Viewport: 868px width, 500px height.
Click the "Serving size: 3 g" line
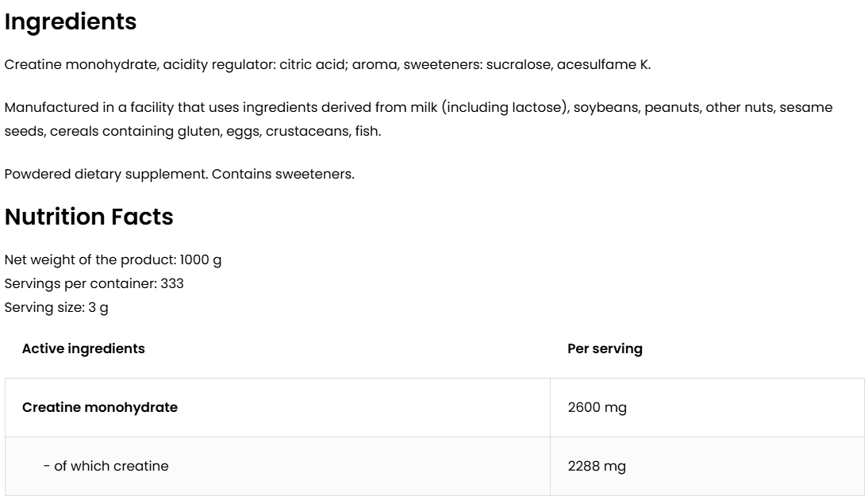[56, 307]
